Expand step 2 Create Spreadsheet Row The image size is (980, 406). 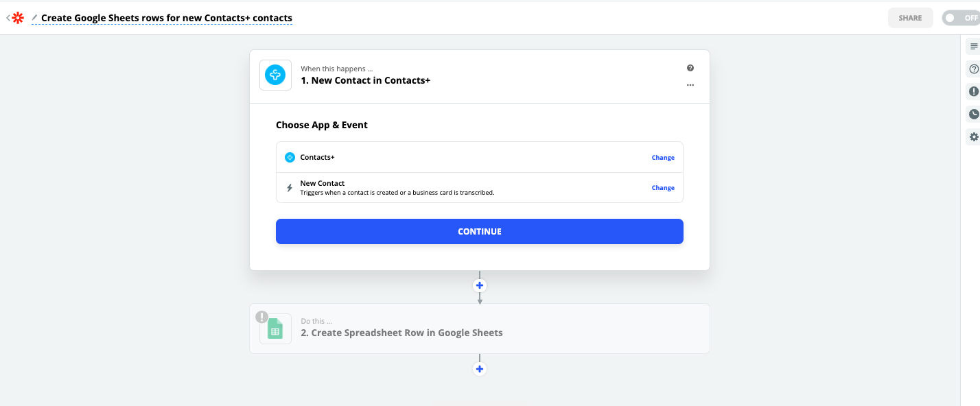[479, 329]
